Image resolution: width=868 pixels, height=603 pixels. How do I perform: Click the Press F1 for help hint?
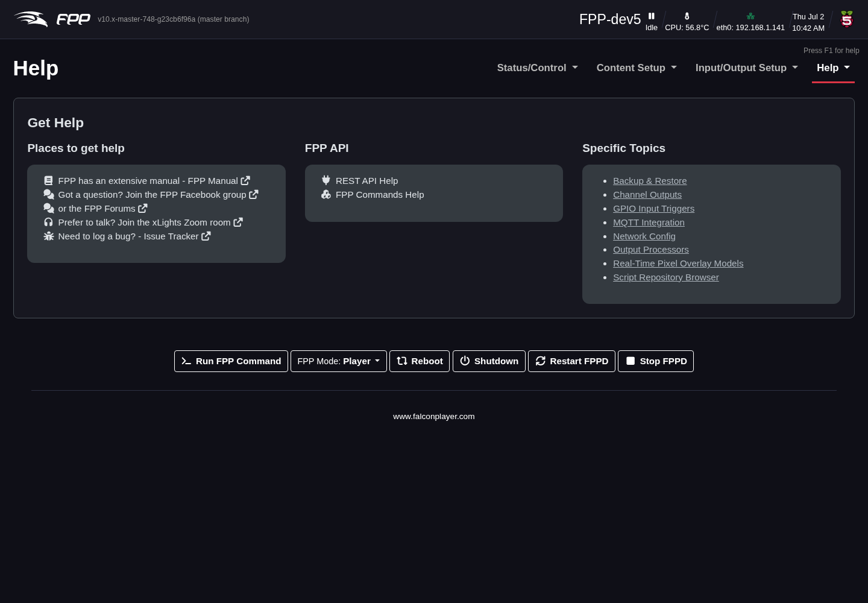(831, 51)
